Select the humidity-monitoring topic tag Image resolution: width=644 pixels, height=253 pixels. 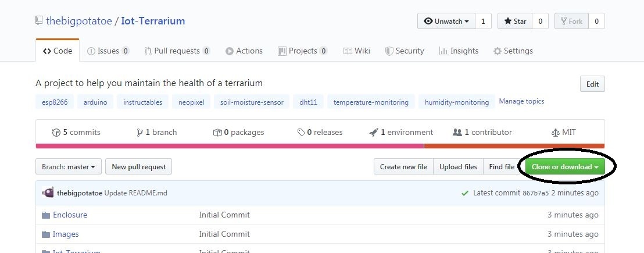[457, 102]
